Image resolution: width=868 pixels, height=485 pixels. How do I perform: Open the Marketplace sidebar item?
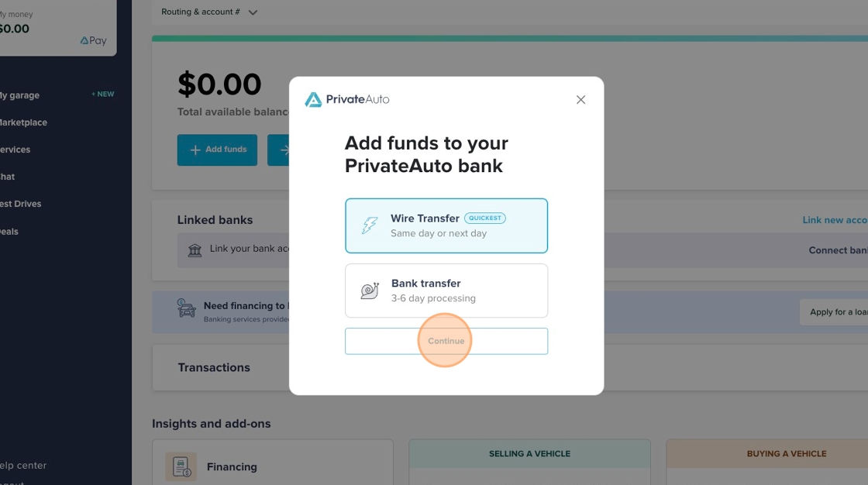[x=23, y=122]
